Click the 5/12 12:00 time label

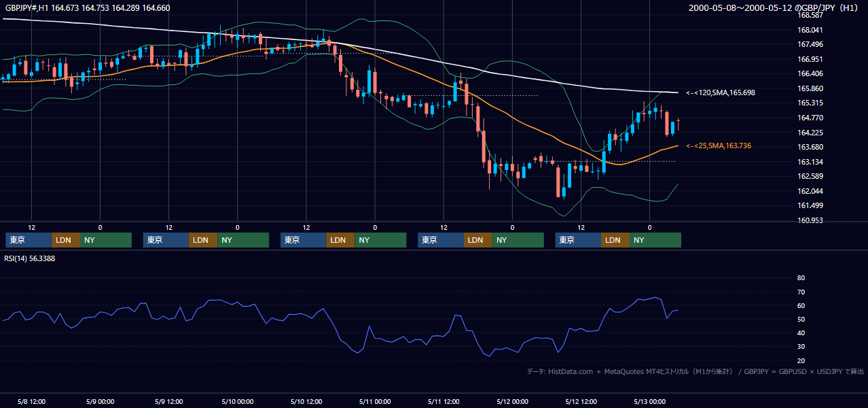(x=581, y=401)
